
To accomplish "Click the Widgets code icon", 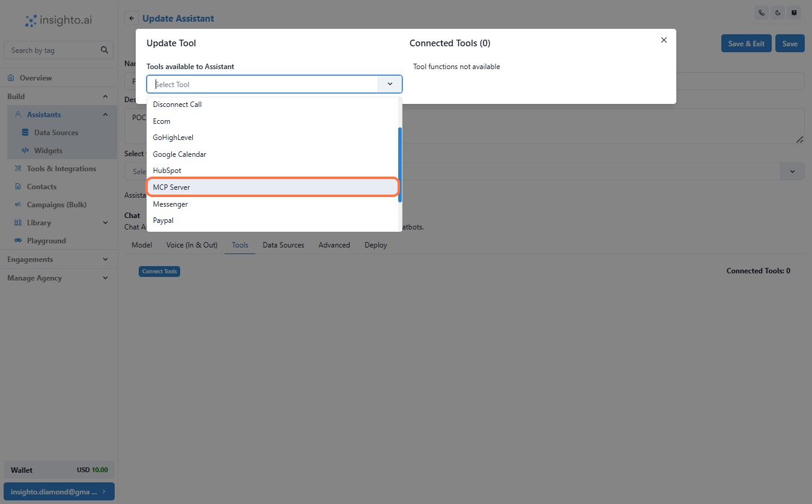I will pos(25,151).
